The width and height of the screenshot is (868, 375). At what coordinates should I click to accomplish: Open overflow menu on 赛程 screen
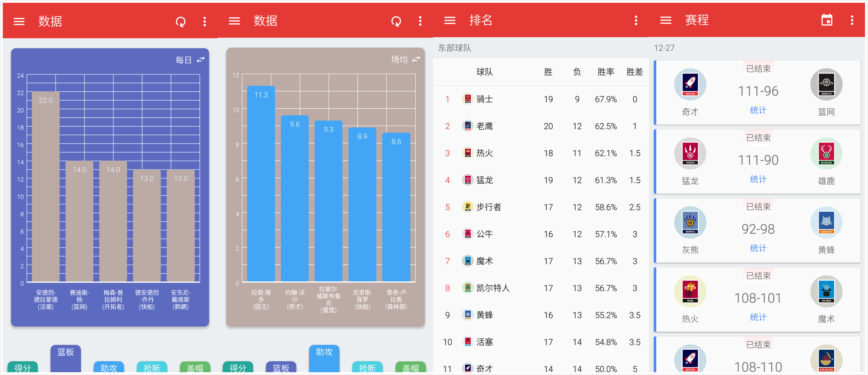(852, 21)
